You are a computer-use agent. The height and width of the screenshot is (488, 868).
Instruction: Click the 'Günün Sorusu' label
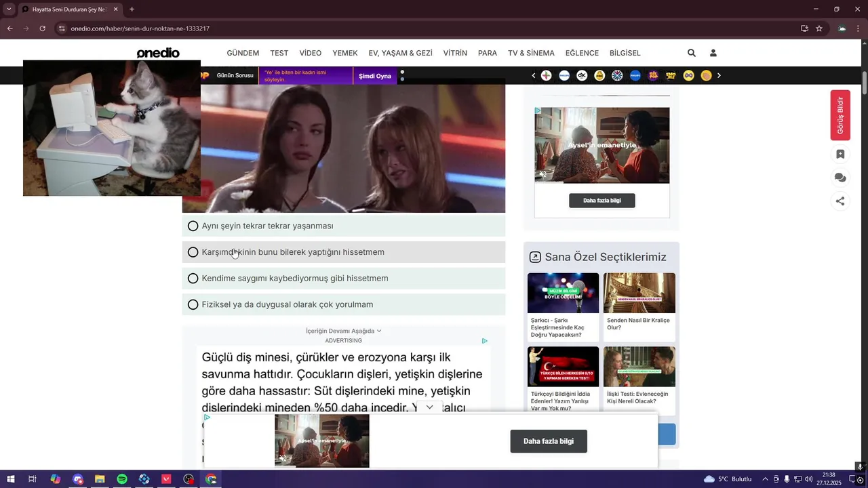(x=235, y=76)
